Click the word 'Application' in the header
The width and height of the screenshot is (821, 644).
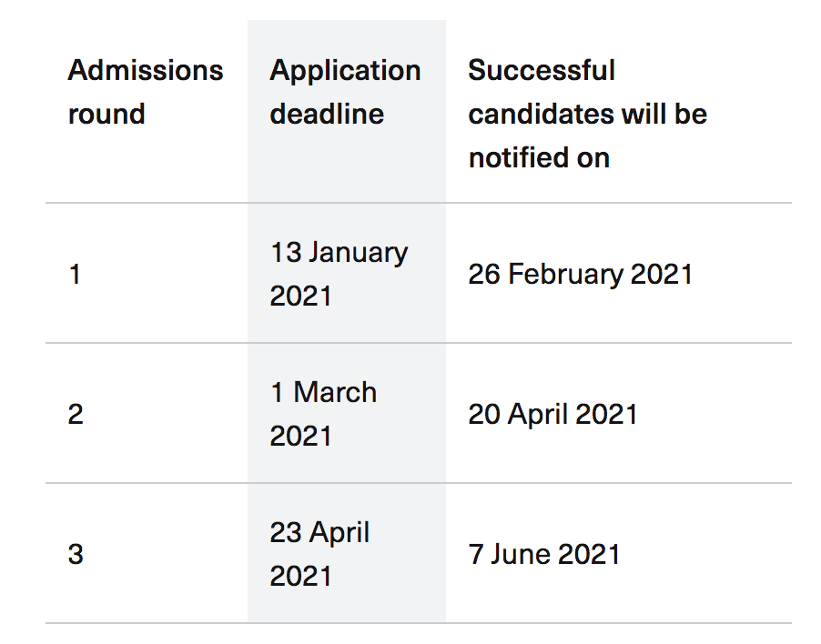(345, 71)
